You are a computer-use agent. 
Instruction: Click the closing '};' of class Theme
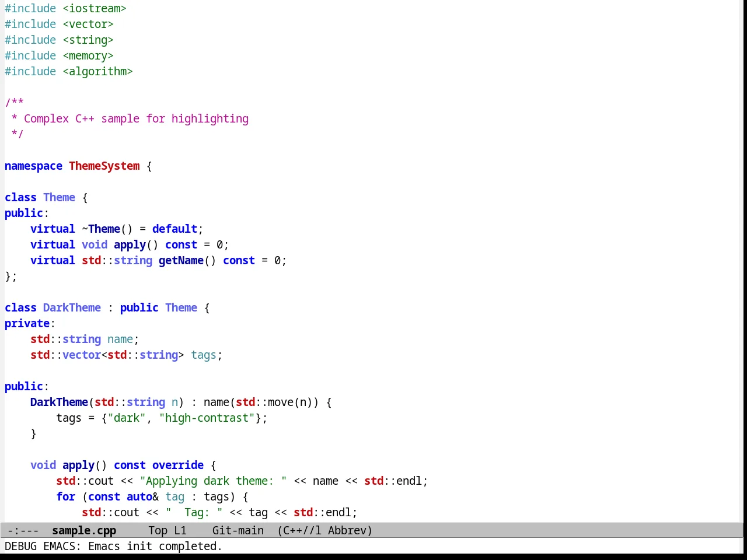point(11,276)
